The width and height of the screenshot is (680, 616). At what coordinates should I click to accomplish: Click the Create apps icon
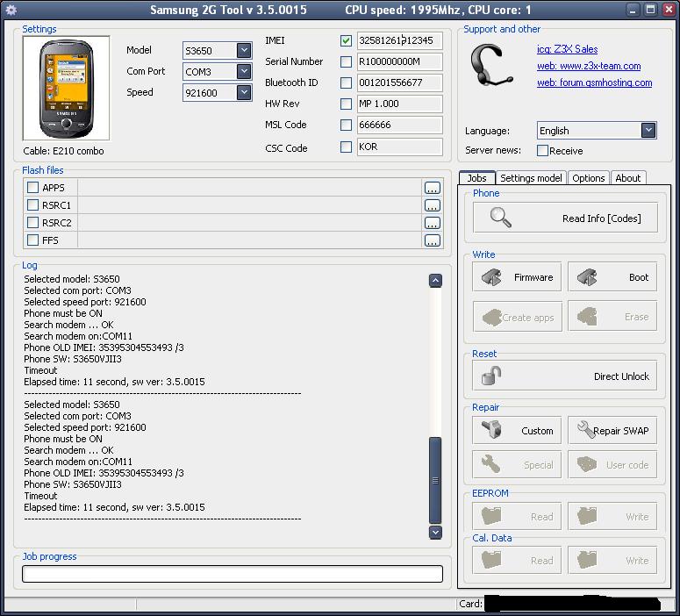(x=491, y=317)
